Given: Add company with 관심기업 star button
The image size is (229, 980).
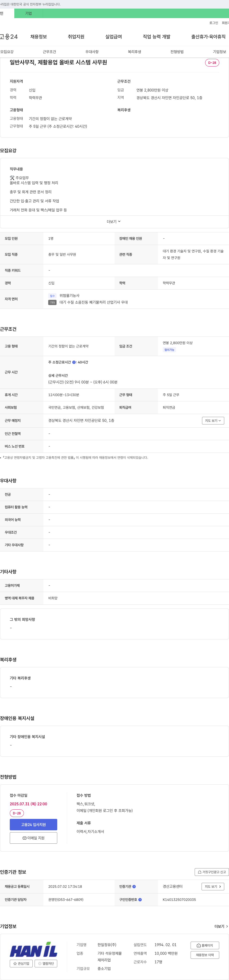Looking at the screenshot, I should 21,964.
